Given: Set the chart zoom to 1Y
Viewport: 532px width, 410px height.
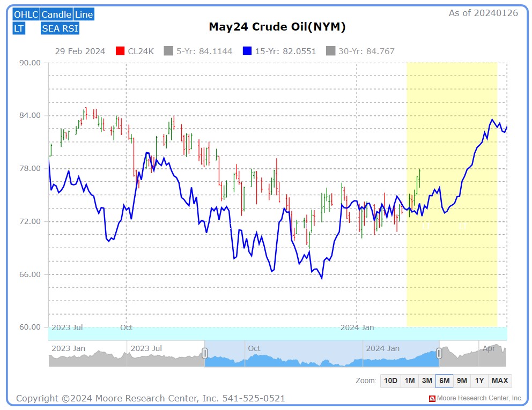Looking at the screenshot, I should (x=479, y=381).
